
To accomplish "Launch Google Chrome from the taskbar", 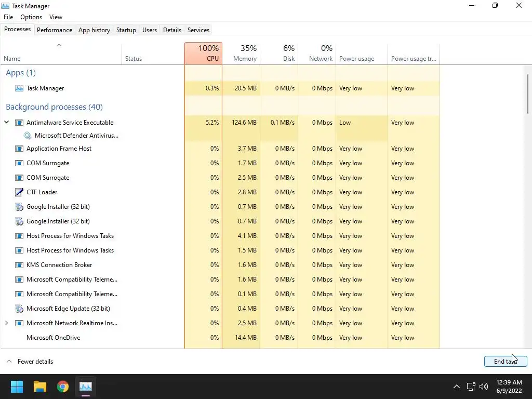I will (63, 387).
